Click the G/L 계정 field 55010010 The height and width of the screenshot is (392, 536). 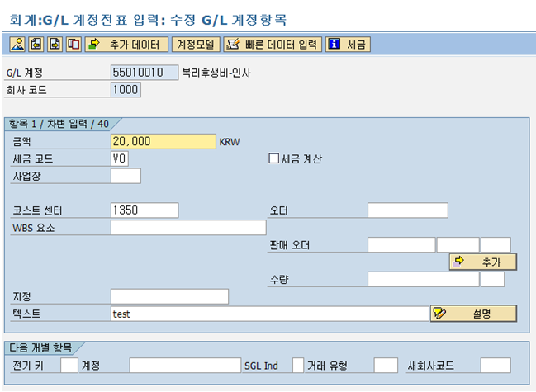pos(145,73)
